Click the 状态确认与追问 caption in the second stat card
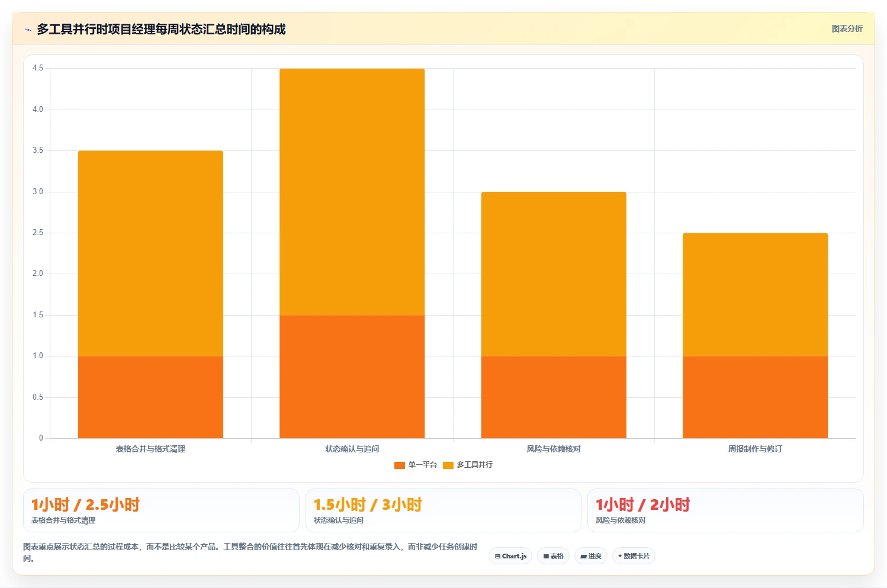 coord(339,520)
